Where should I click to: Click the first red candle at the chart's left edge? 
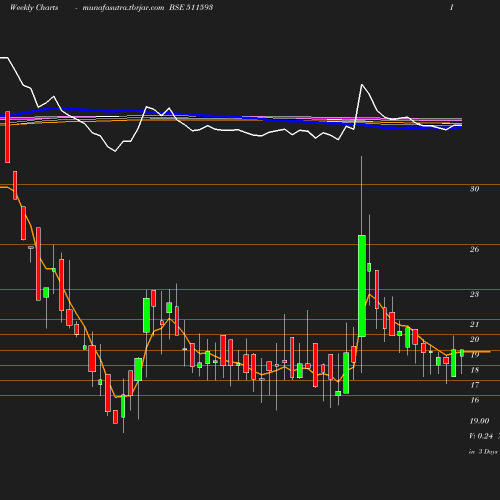(7, 137)
